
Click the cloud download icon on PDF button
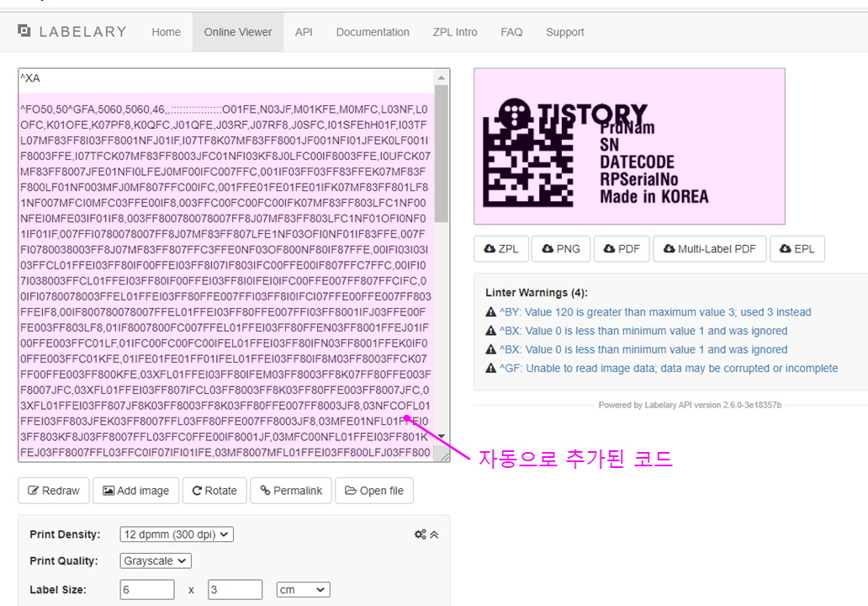609,249
